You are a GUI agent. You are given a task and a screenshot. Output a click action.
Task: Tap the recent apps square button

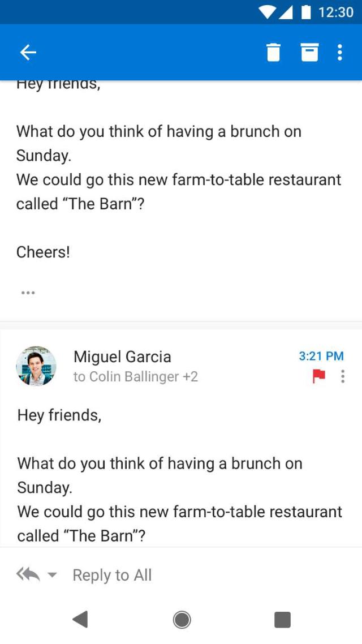point(282,620)
